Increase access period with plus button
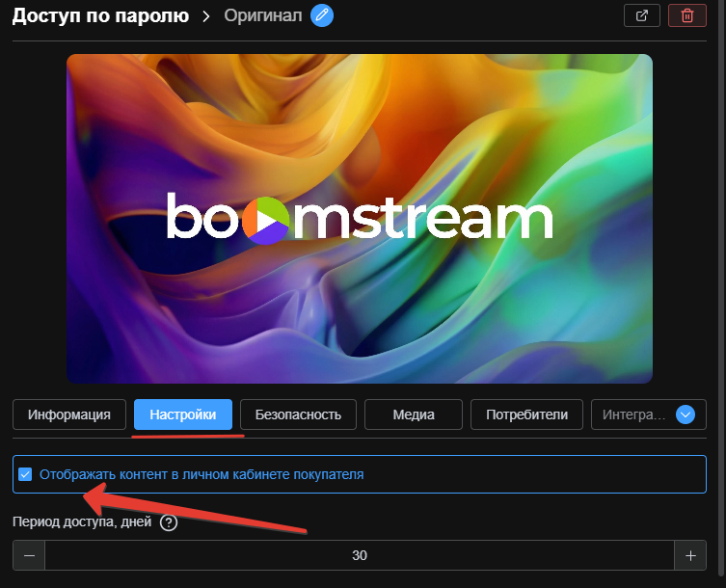The width and height of the screenshot is (726, 588). [x=690, y=555]
